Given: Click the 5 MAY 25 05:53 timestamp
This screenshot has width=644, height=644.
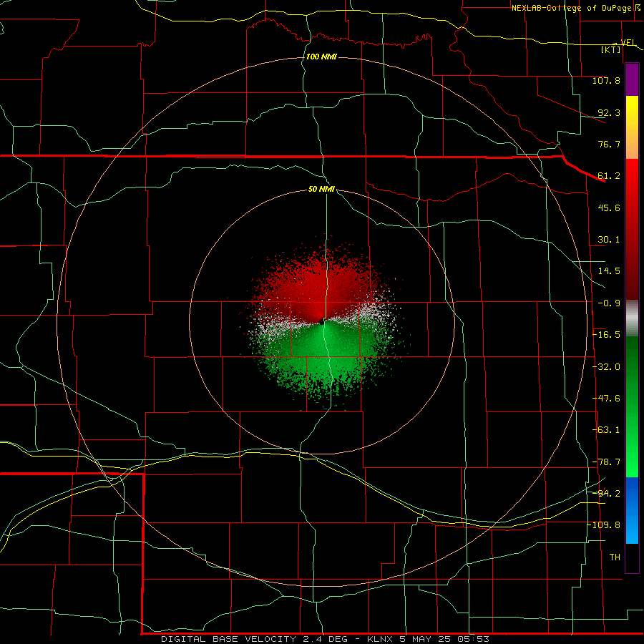Looking at the screenshot, I should [444, 639].
